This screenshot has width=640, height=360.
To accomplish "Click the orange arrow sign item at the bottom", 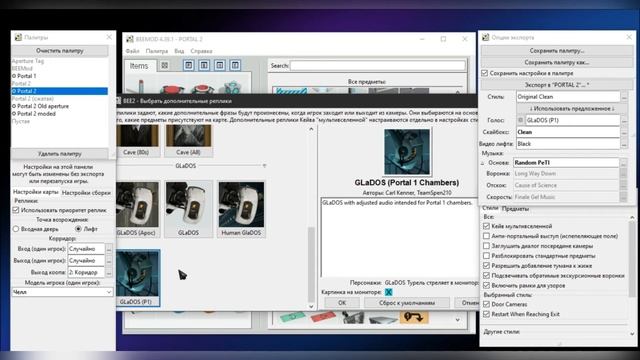I will 414,316.
